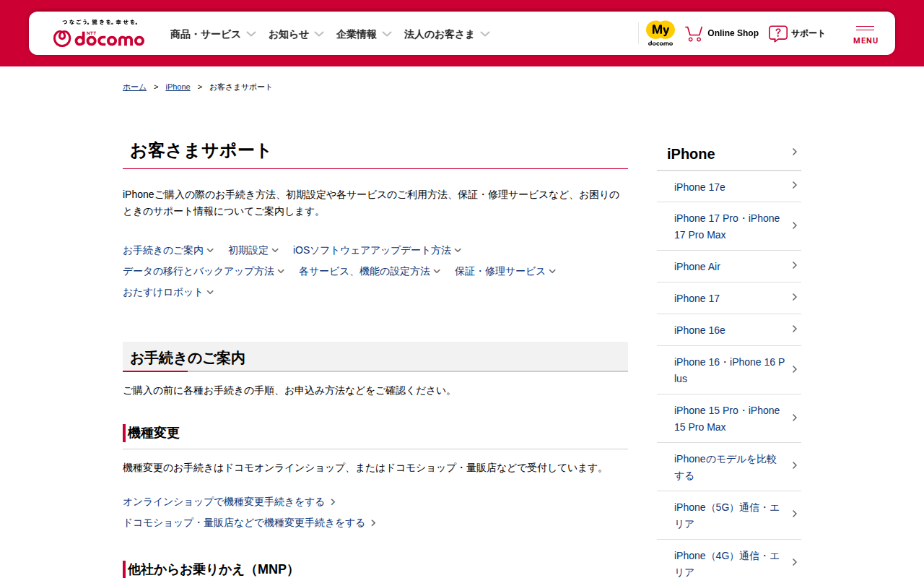Jump to iOSソフトウェアアップデート方法 anchor
Image resolution: width=924 pixels, height=578 pixels.
pyautogui.click(x=377, y=250)
